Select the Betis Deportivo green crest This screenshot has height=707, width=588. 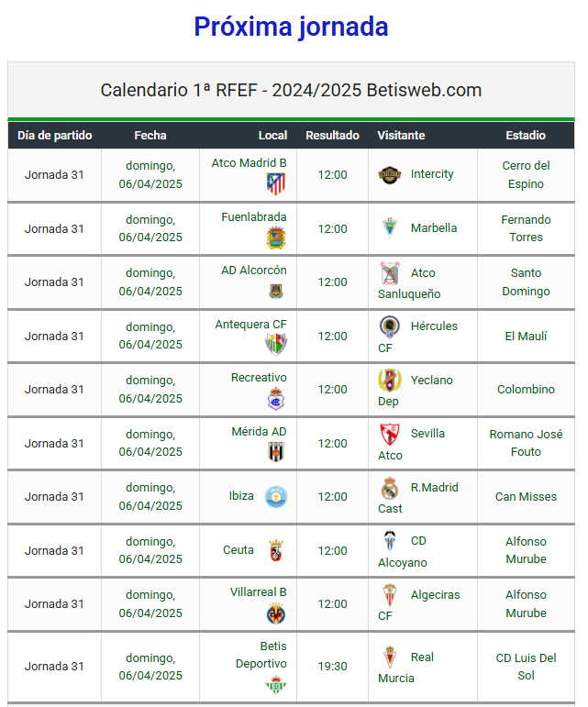point(276,684)
